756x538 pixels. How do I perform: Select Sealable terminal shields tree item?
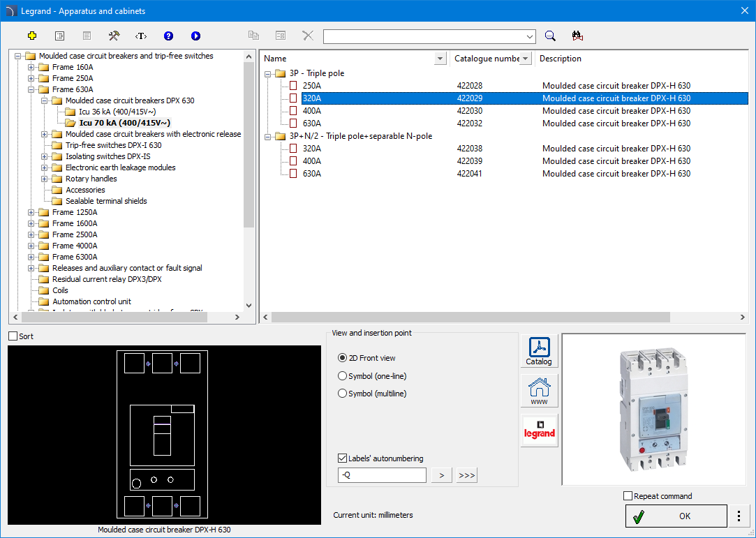pyautogui.click(x=106, y=201)
